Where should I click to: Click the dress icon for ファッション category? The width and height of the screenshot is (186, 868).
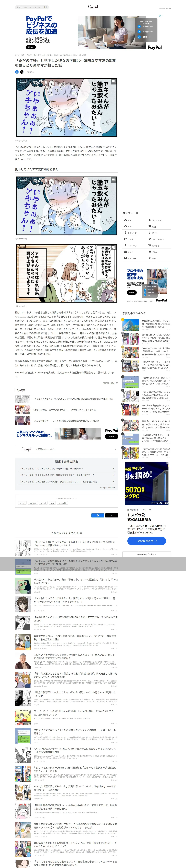click(150, 220)
